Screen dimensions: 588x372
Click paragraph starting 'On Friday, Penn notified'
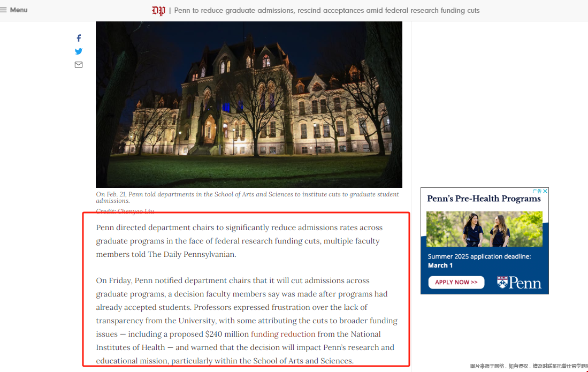click(x=246, y=321)
